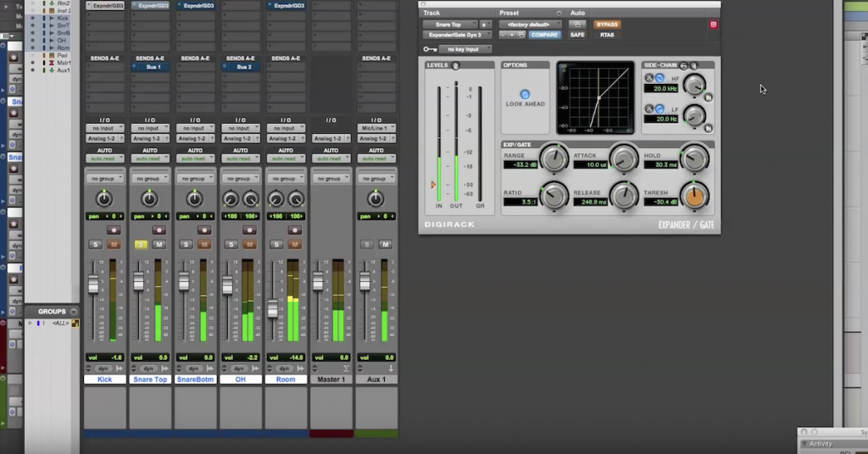
Task: Click the side-chain key listen speaker icon
Action: click(693, 65)
